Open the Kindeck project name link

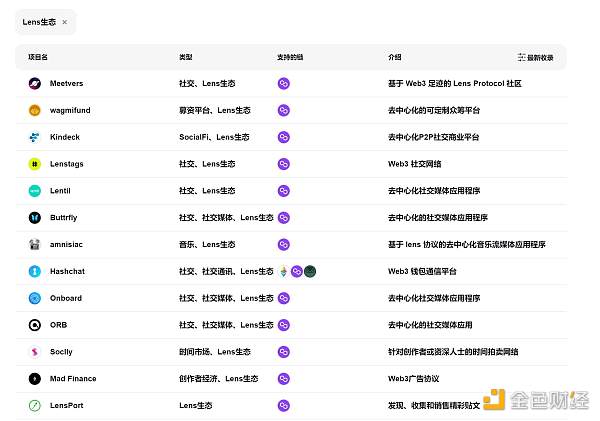coord(65,137)
